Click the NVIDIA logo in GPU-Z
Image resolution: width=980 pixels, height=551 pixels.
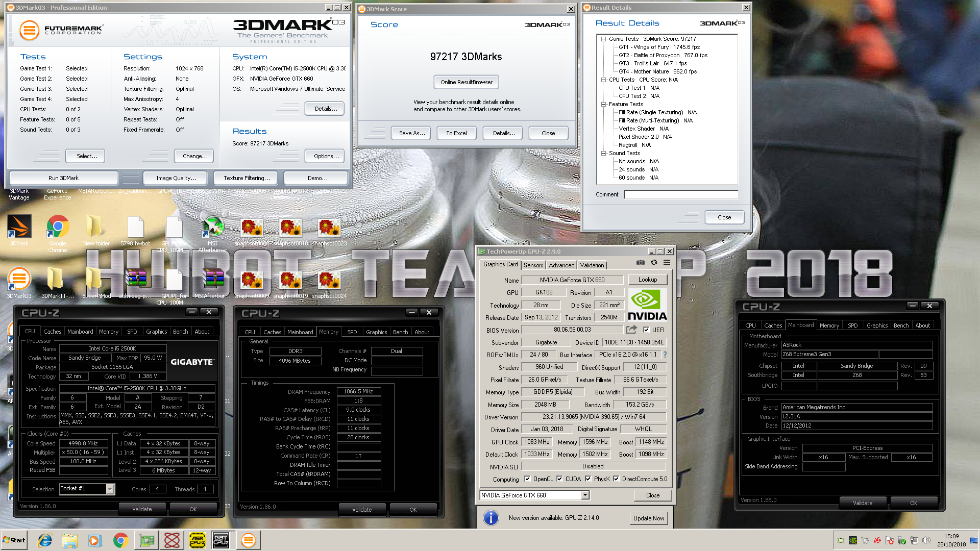[647, 305]
